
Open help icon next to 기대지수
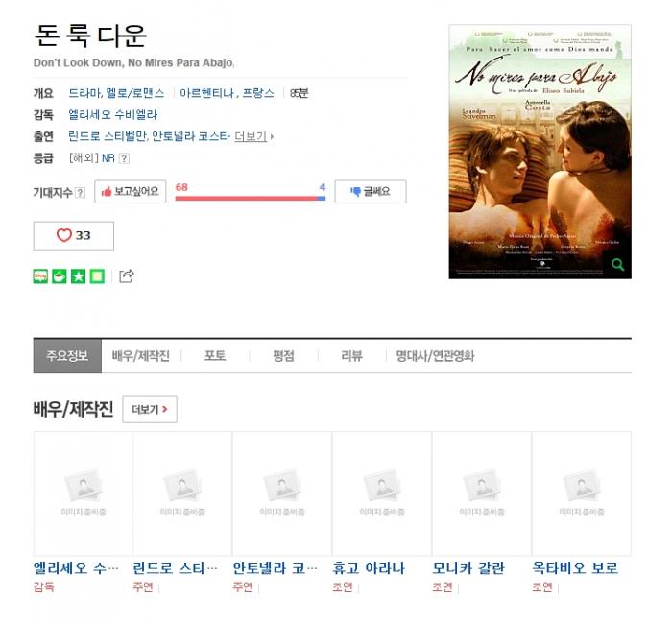point(80,192)
